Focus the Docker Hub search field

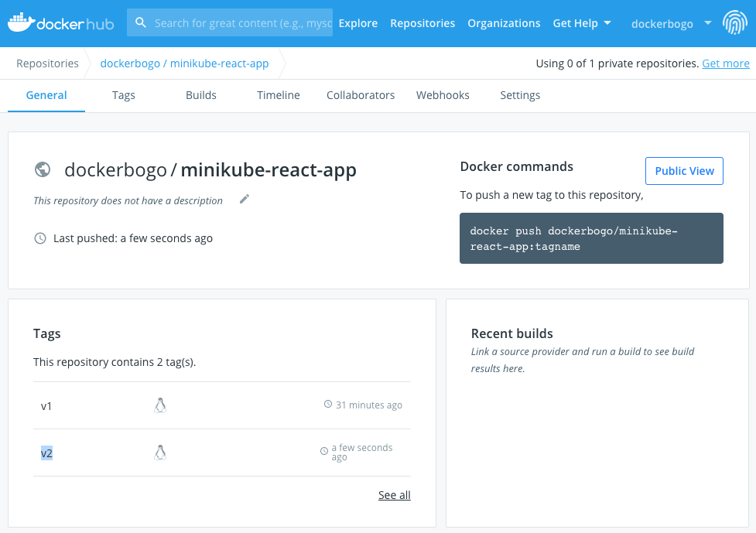point(230,22)
